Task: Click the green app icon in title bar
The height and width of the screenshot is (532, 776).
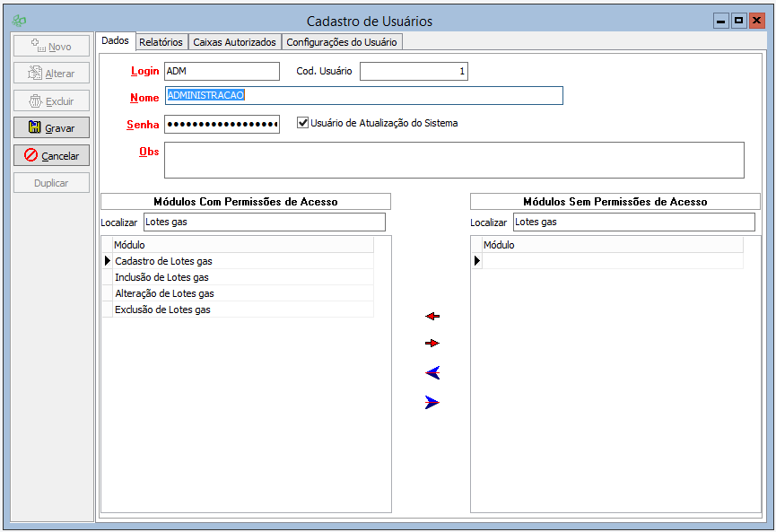Action: coord(19,21)
